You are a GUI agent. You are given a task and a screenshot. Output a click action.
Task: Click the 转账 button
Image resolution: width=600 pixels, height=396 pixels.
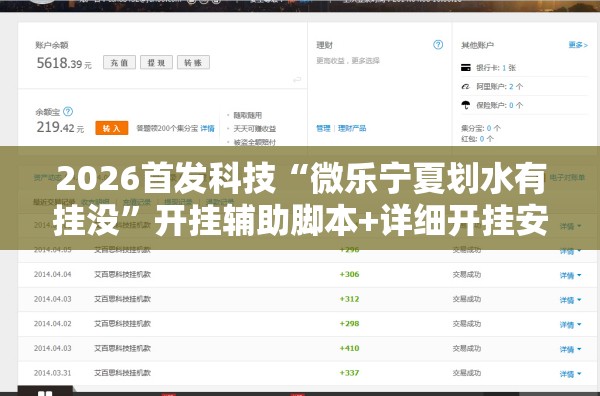tap(193, 62)
